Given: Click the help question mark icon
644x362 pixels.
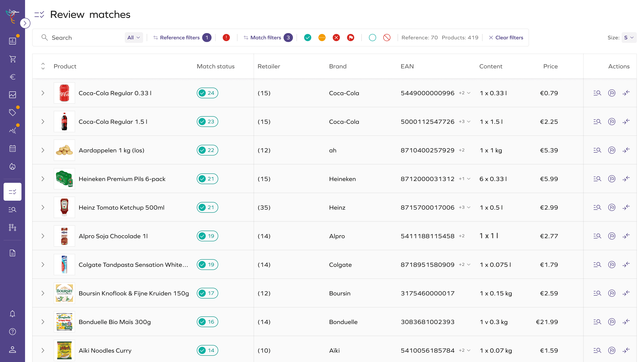Looking at the screenshot, I should coord(13,332).
